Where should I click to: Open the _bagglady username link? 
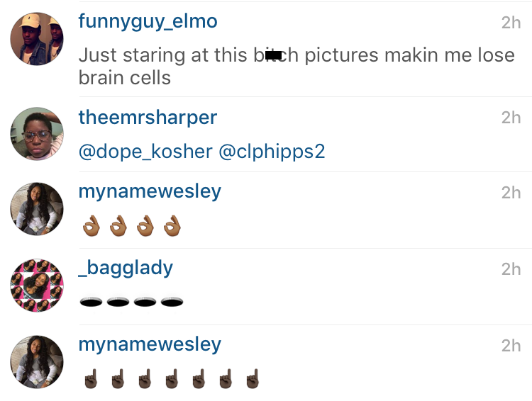(x=126, y=269)
